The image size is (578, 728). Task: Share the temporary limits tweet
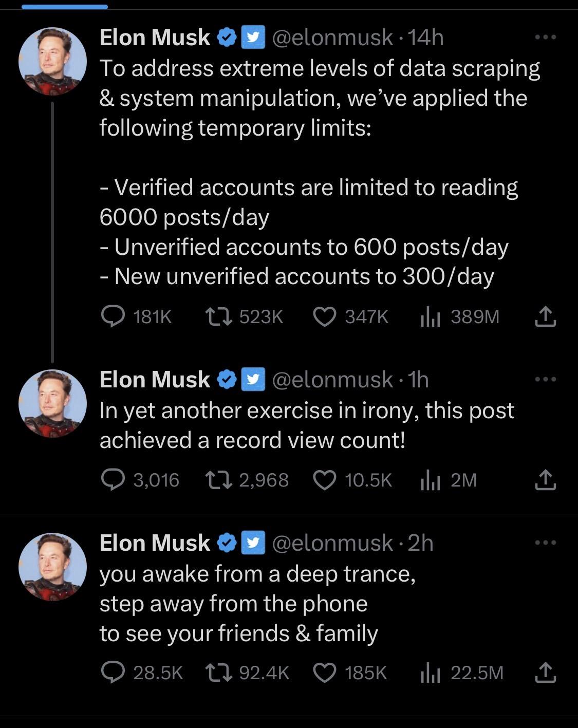545,316
